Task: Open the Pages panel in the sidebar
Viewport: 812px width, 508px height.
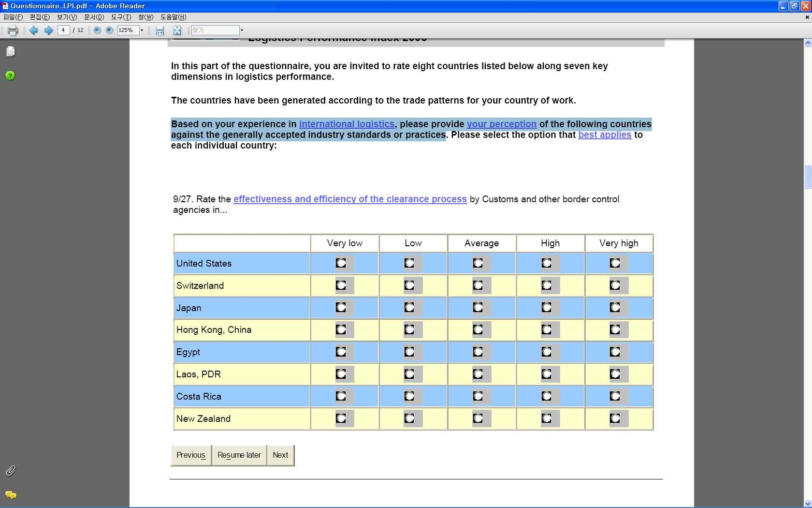Action: point(11,51)
